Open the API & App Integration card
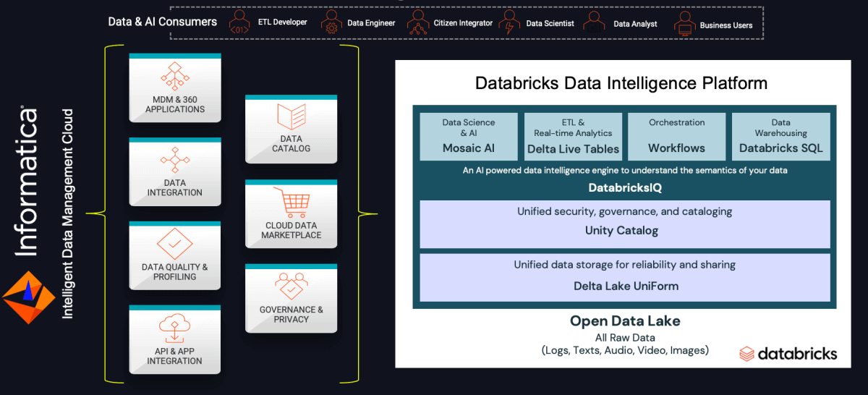The height and width of the screenshot is (395, 868). [x=175, y=339]
